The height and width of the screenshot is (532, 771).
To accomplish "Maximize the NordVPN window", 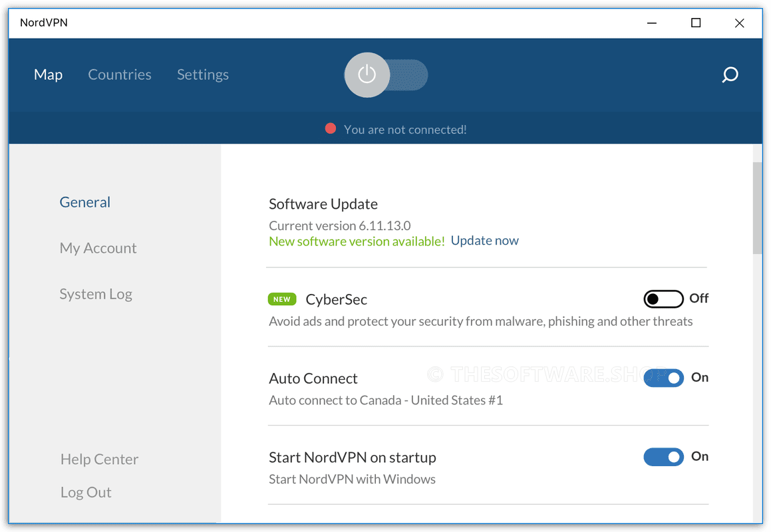I will coord(696,23).
